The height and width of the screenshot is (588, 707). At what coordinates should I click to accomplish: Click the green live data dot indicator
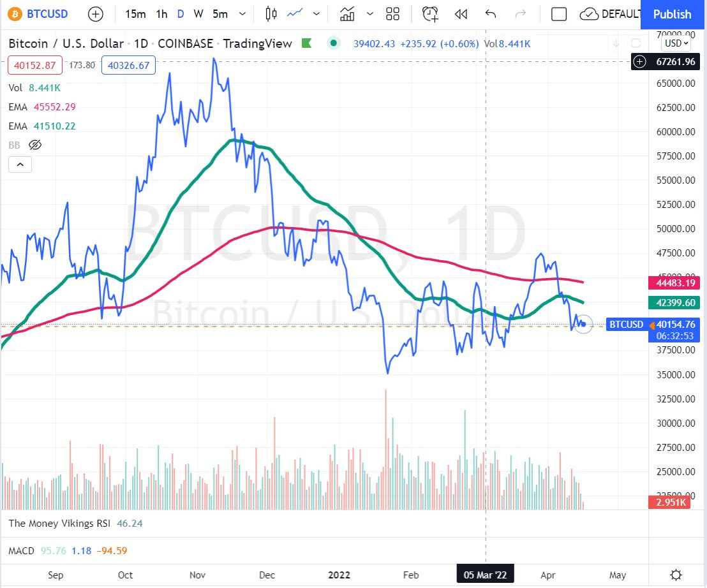[x=333, y=43]
